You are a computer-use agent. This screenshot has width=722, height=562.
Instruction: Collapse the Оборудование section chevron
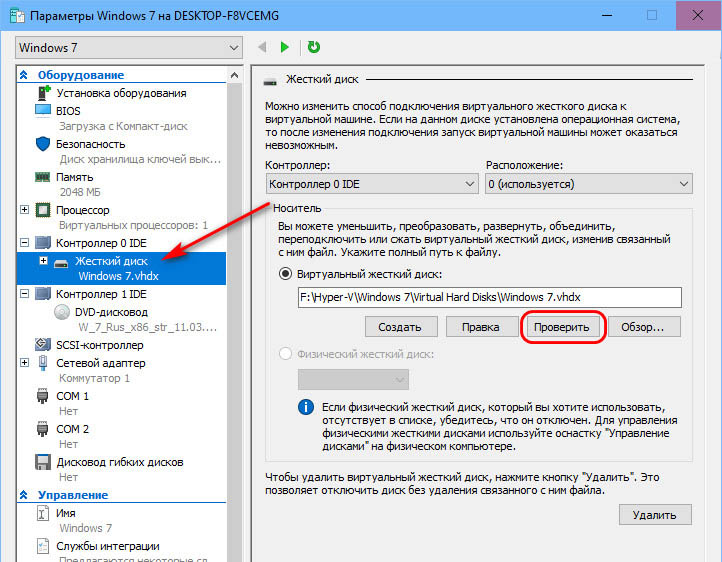point(24,75)
